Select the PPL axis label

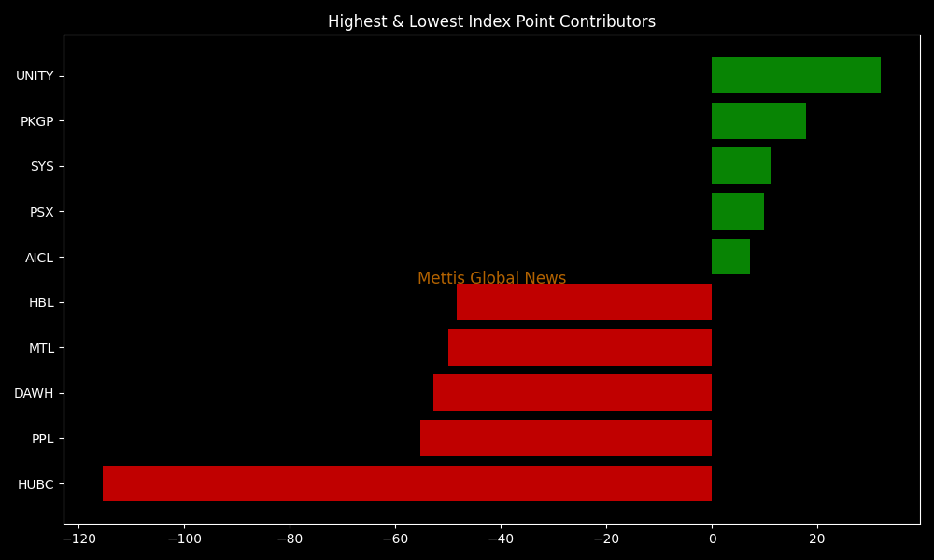point(43,440)
